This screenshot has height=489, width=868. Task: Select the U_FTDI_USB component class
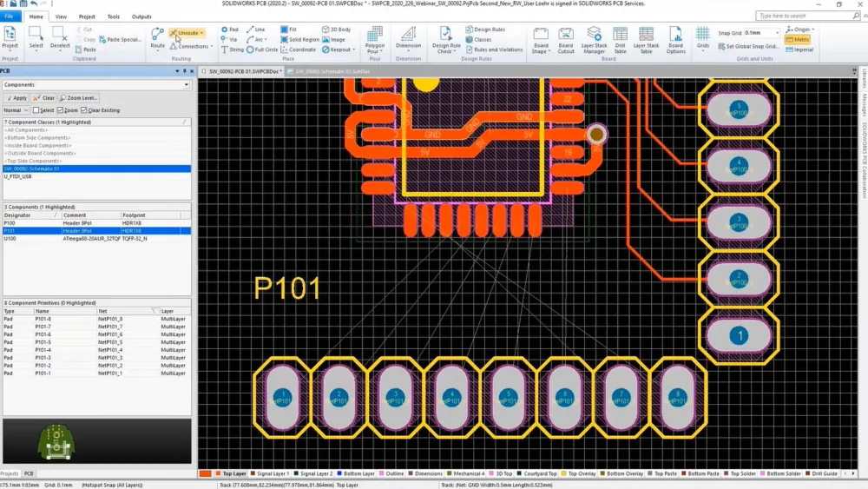(x=97, y=176)
